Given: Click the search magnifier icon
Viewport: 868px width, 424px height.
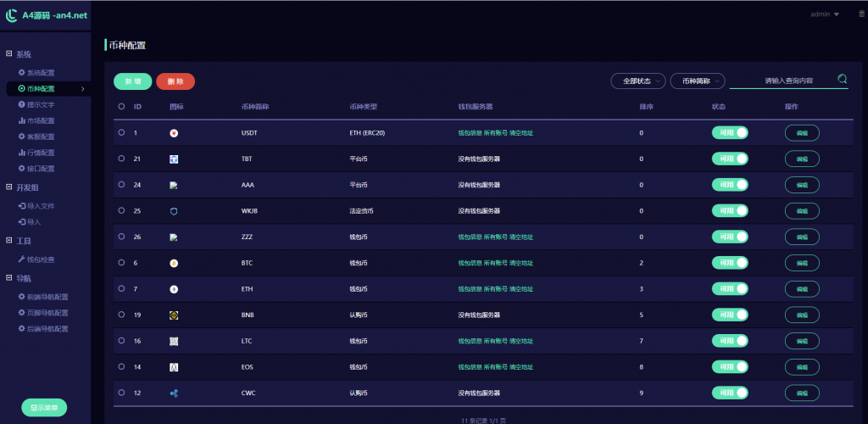Looking at the screenshot, I should point(842,80).
